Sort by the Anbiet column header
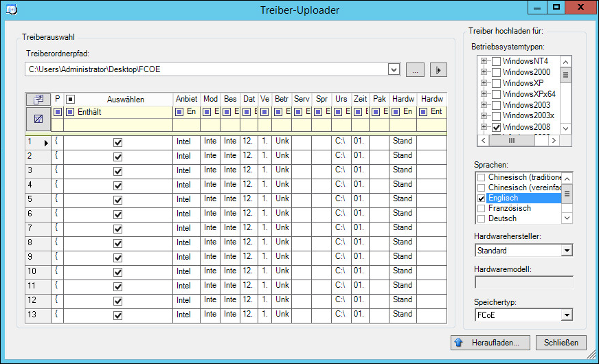The image size is (599, 364). [x=185, y=100]
